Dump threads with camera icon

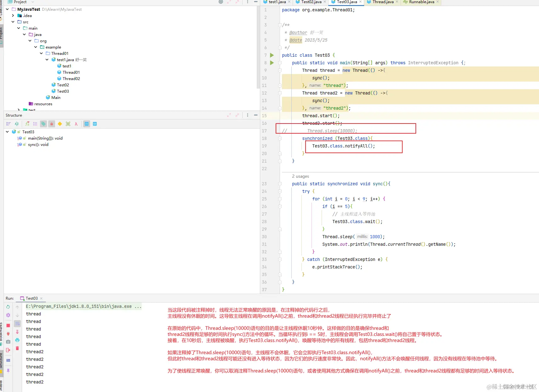[8, 342]
